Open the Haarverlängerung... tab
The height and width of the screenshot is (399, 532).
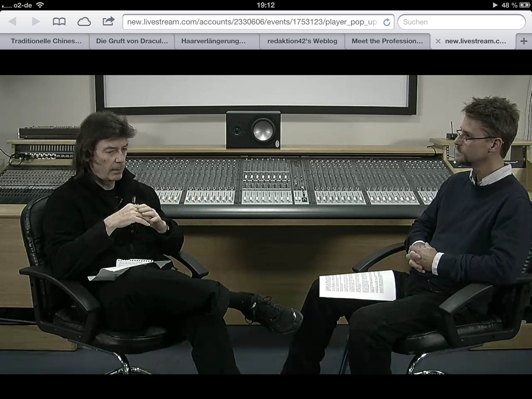click(213, 41)
